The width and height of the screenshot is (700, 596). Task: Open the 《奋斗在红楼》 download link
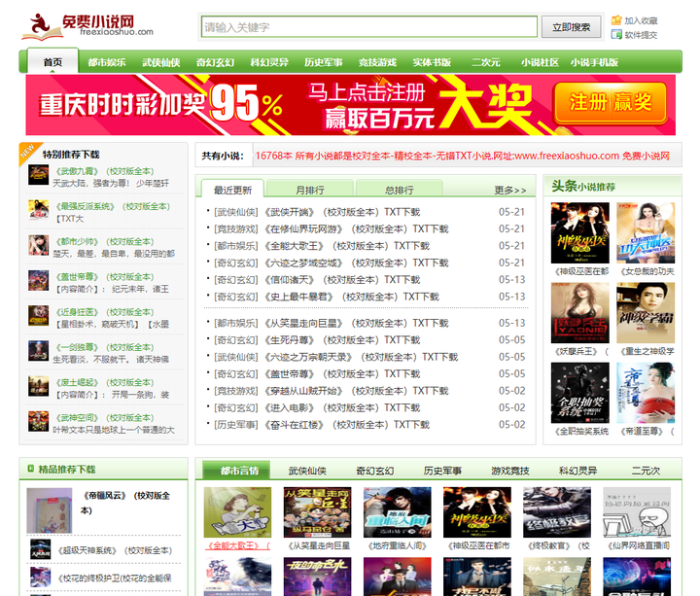[346, 425]
